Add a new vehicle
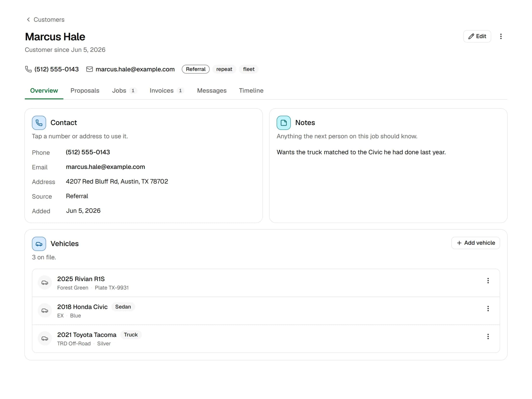Image resolution: width=532 pixels, height=399 pixels. (x=475, y=243)
